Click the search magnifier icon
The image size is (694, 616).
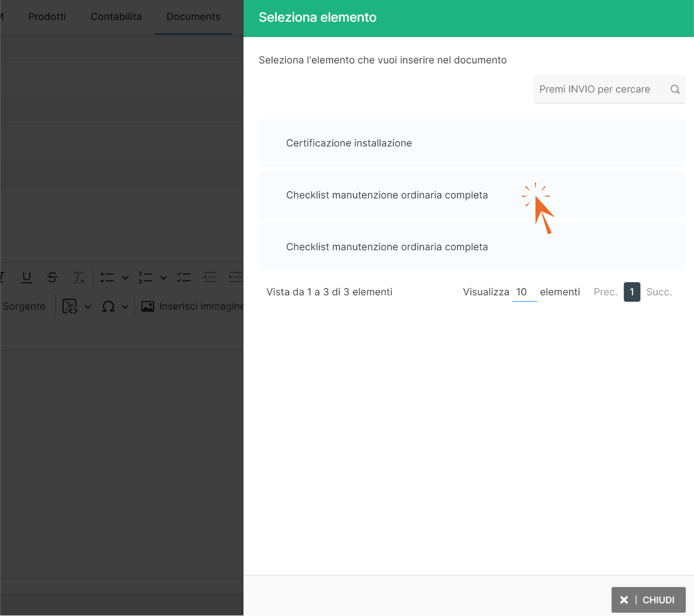pos(675,89)
